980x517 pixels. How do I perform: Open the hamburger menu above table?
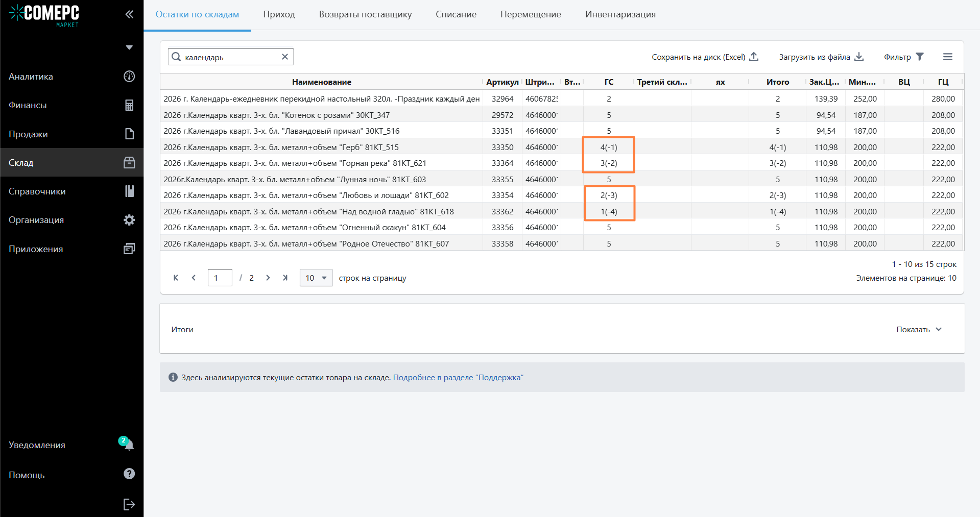tap(947, 57)
